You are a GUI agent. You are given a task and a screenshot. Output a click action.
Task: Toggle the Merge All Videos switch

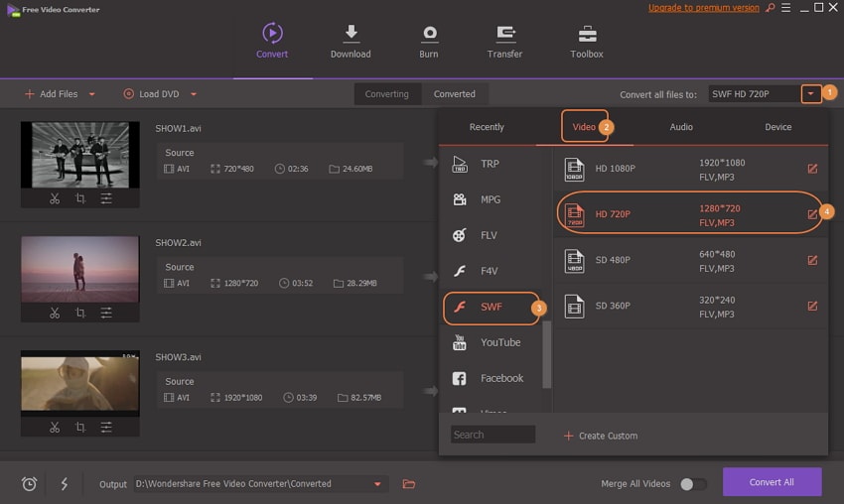point(693,484)
